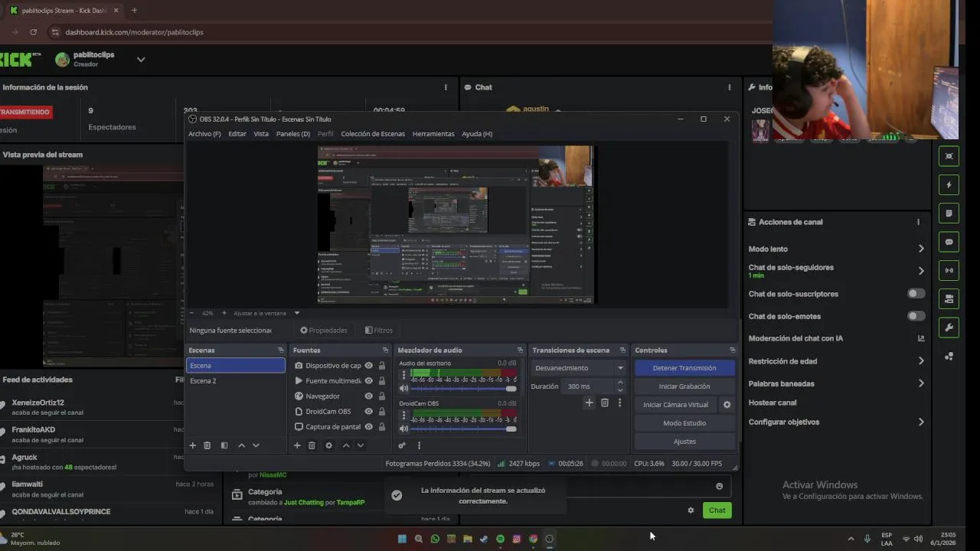Open Desvanecimiento transition dropdown
The height and width of the screenshot is (551, 980).
(x=580, y=368)
